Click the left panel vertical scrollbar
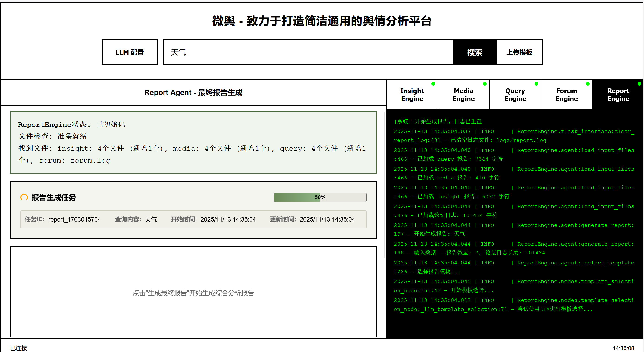644x352 pixels. tap(384, 185)
